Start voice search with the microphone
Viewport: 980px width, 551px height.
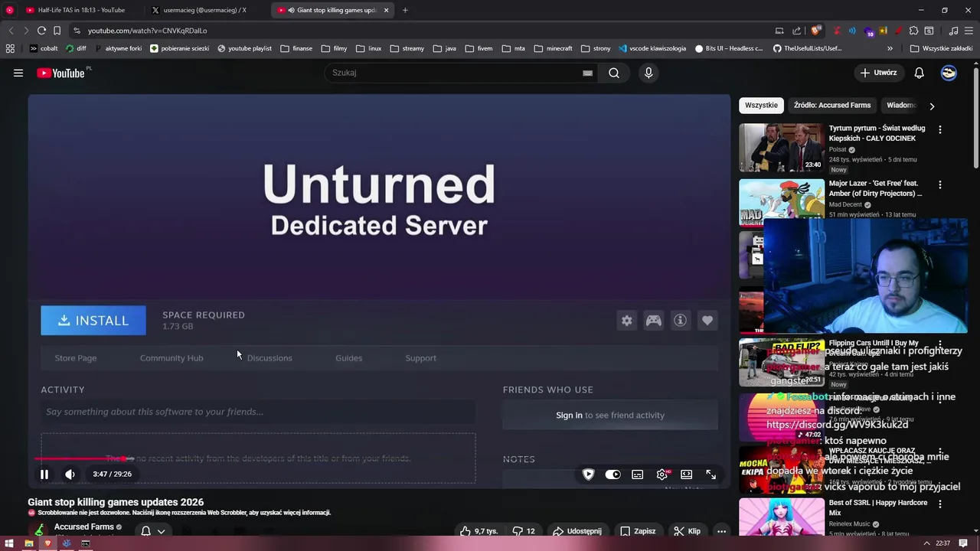[648, 73]
